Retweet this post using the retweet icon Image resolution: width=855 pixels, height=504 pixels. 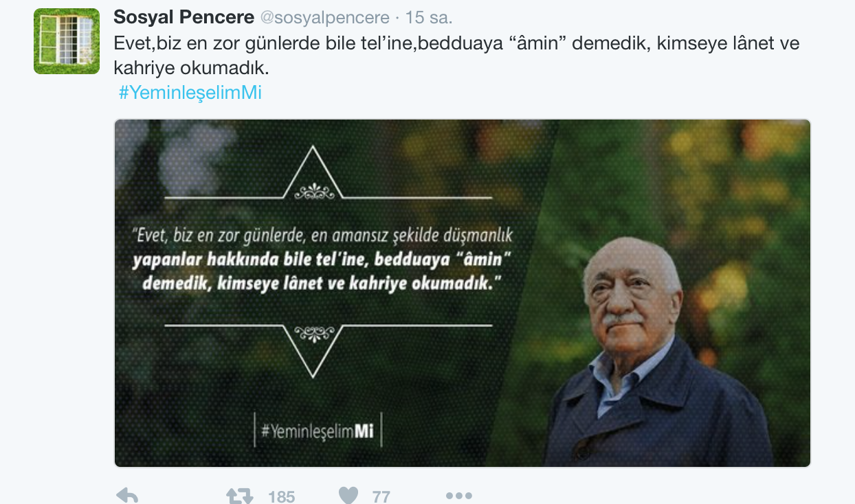239,496
